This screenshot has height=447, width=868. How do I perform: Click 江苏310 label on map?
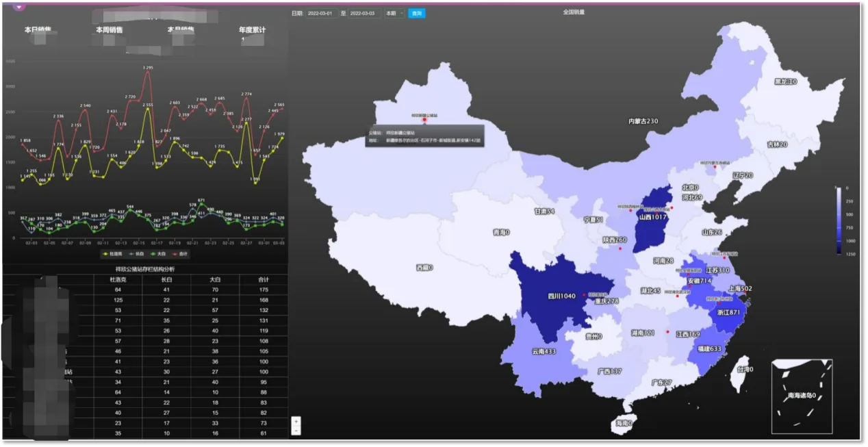tap(718, 270)
